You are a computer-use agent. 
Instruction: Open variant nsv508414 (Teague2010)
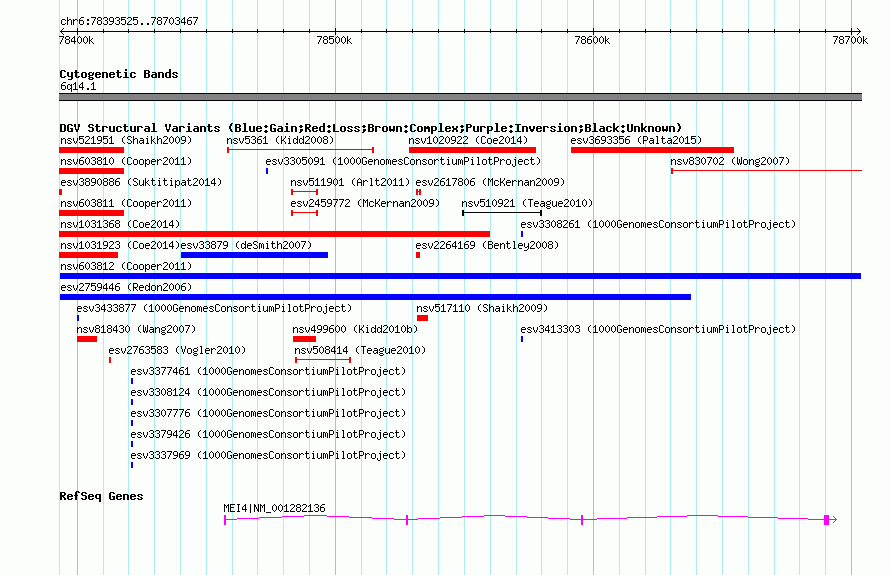[x=360, y=350]
